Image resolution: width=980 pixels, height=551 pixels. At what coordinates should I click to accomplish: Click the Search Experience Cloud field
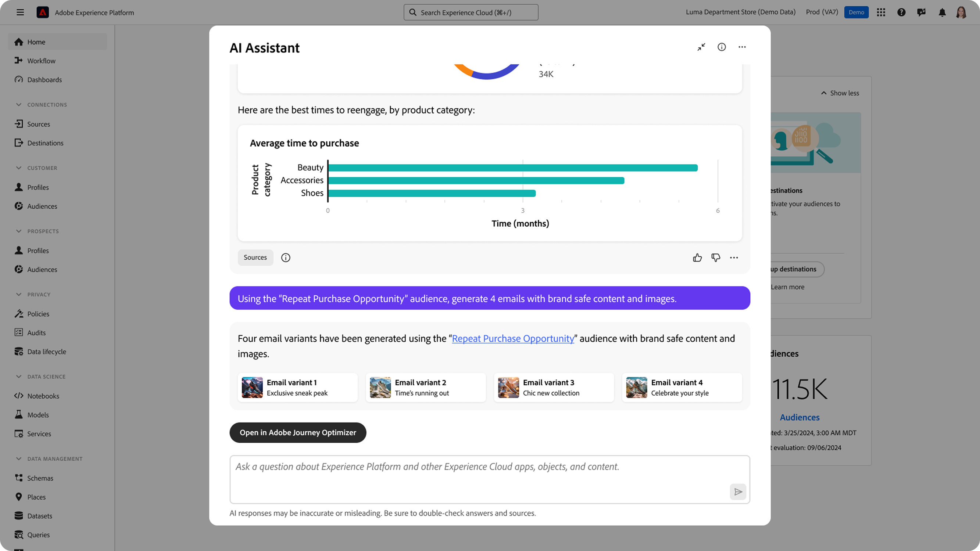(x=471, y=12)
